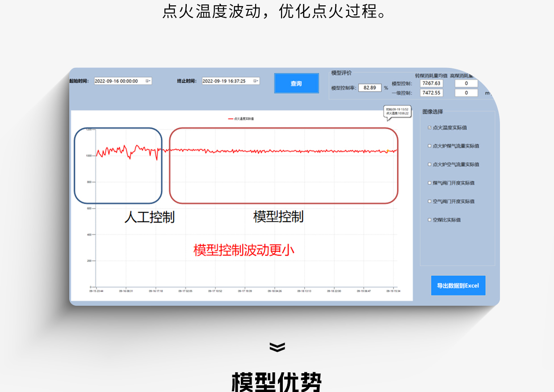Viewport: 554px width, 392px height.
Task: Uncheck the 点火温度实际值 checkbox
Action: point(429,128)
